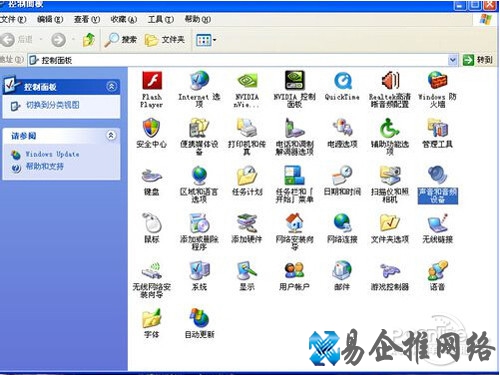This screenshot has width=500, height=375.
Task: Click the 转到 go button
Action: 478,60
